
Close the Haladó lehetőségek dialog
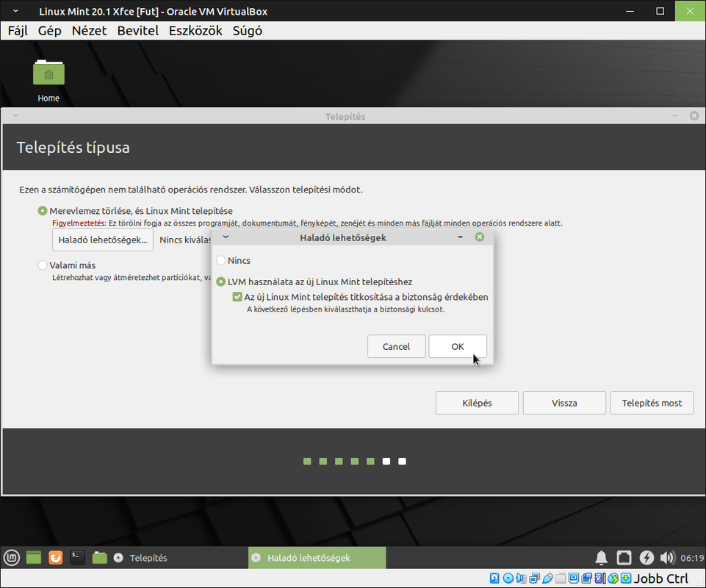pyautogui.click(x=480, y=237)
